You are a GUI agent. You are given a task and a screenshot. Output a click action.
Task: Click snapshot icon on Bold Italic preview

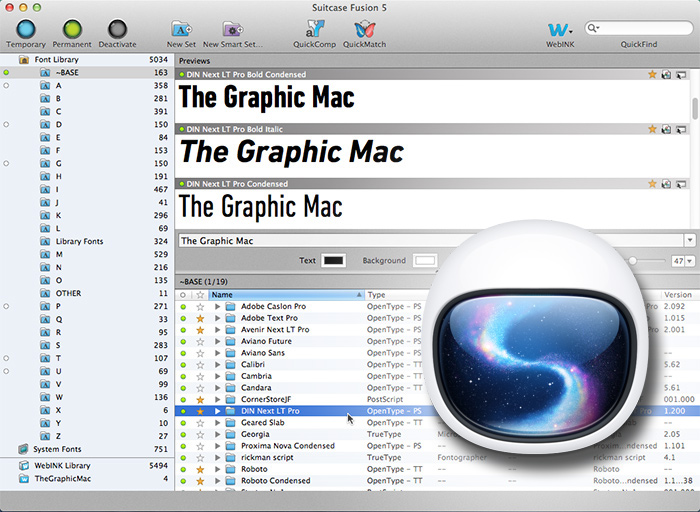[666, 129]
